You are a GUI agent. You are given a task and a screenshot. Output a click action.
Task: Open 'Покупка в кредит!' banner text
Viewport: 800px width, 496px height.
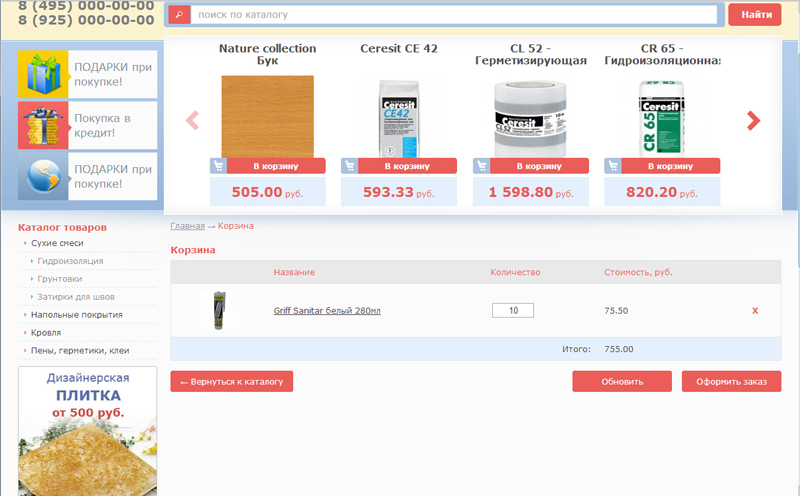click(x=103, y=126)
